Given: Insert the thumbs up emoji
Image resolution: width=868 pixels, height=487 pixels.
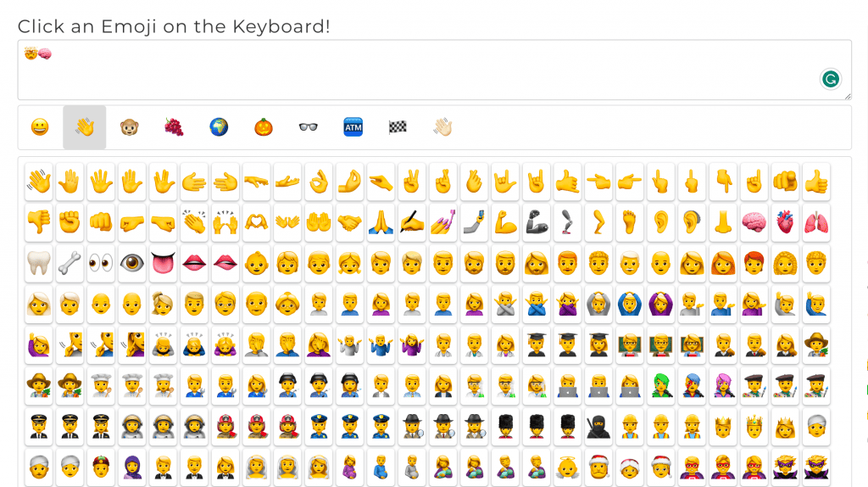Looking at the screenshot, I should [x=816, y=182].
